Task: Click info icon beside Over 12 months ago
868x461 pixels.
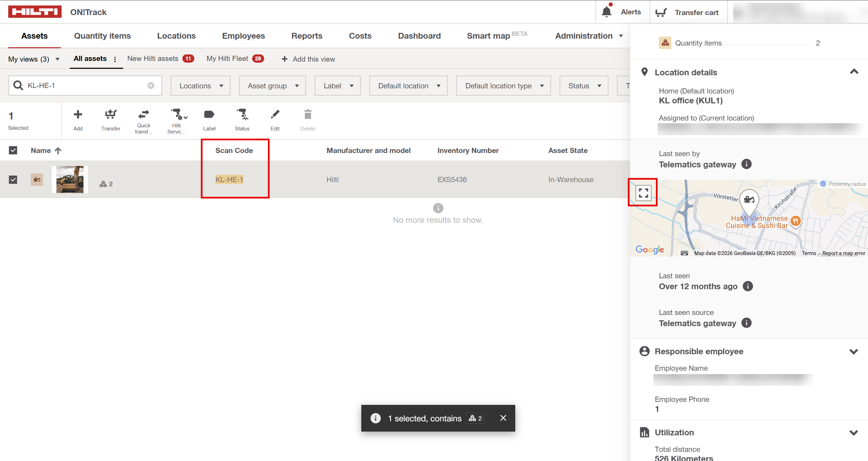Action: 748,286
